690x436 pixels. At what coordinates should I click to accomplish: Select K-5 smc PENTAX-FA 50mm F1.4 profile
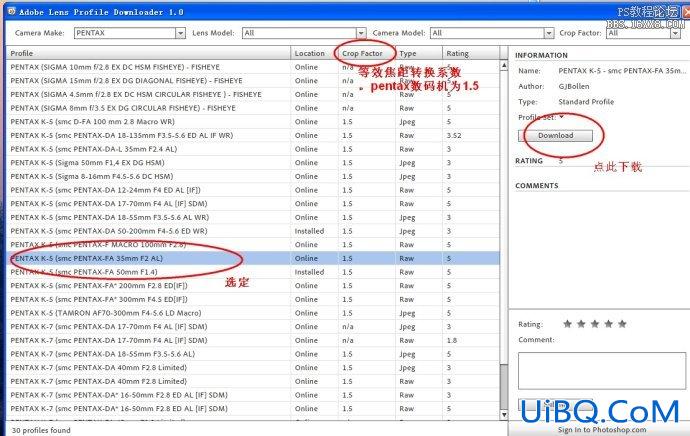pyautogui.click(x=253, y=272)
